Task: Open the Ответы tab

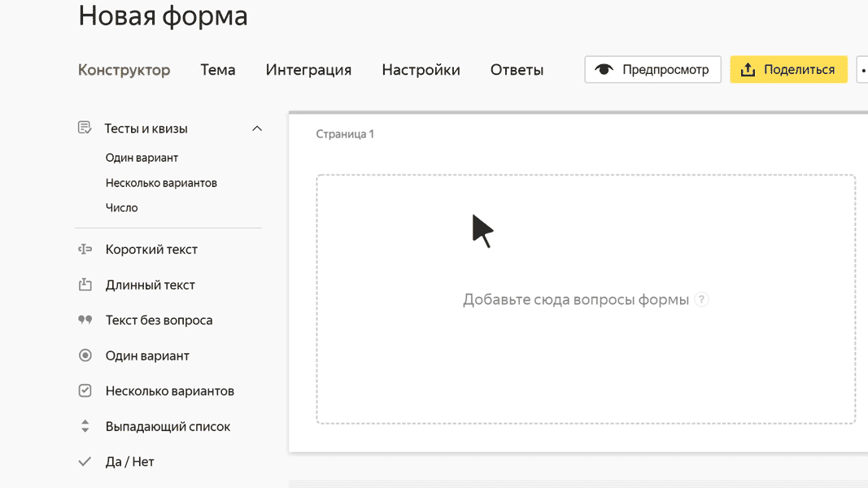Action: [517, 70]
